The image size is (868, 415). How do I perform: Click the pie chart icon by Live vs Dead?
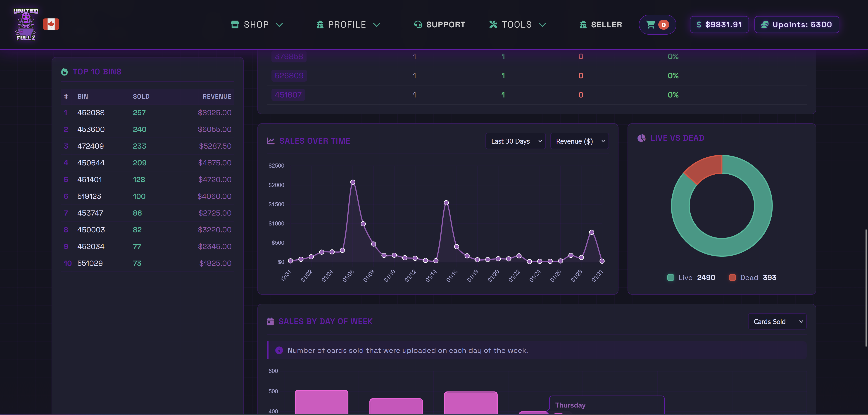tap(641, 138)
